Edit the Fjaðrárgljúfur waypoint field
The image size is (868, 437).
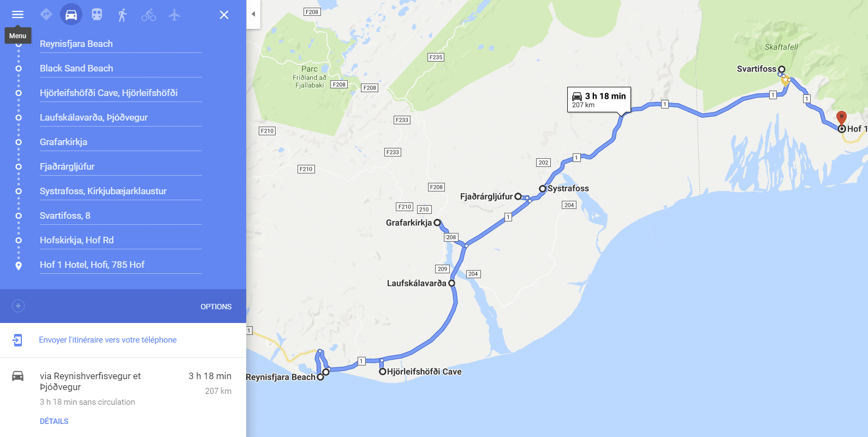click(x=121, y=166)
